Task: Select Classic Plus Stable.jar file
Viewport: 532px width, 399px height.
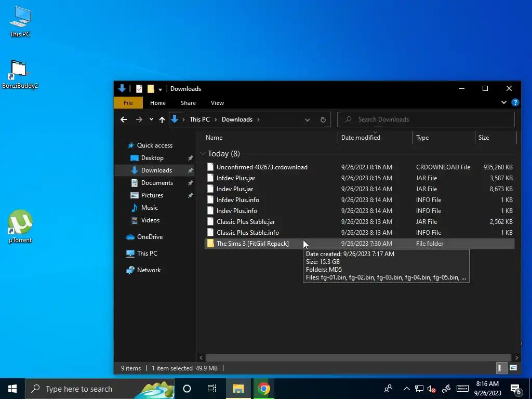Action: click(x=360, y=221)
